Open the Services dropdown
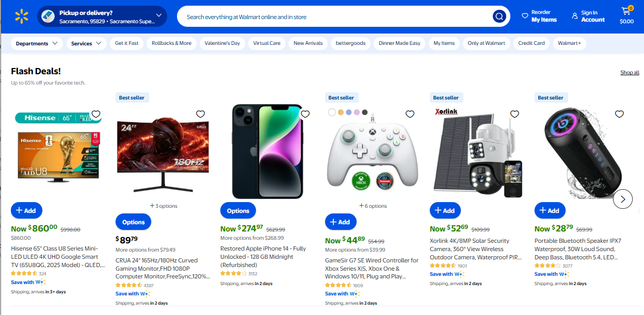 (x=86, y=43)
